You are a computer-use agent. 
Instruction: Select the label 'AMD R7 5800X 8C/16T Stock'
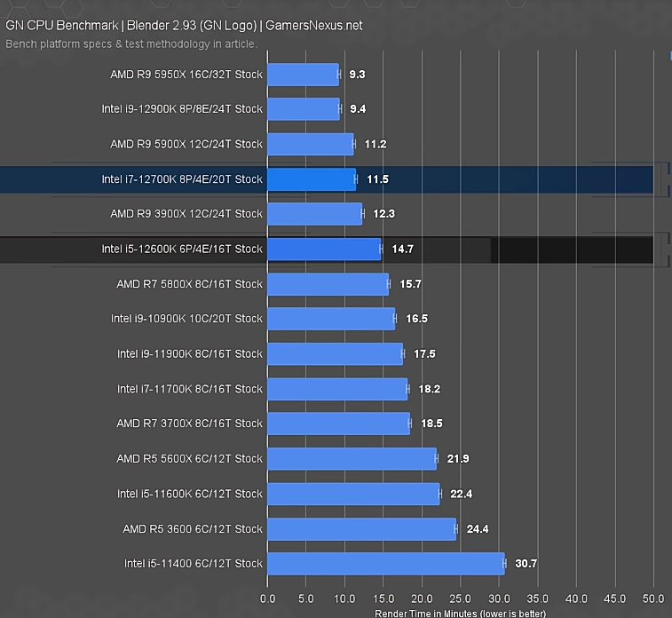click(189, 284)
